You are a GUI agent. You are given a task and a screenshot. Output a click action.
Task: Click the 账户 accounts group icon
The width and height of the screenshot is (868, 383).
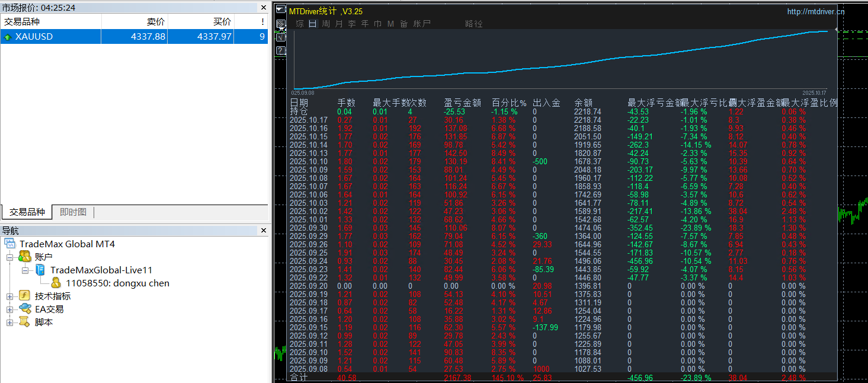(25, 257)
